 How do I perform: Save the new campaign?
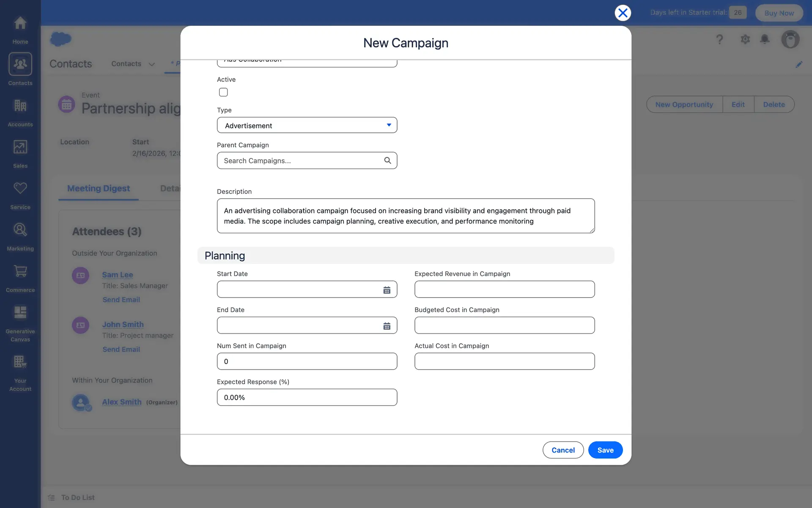tap(605, 450)
